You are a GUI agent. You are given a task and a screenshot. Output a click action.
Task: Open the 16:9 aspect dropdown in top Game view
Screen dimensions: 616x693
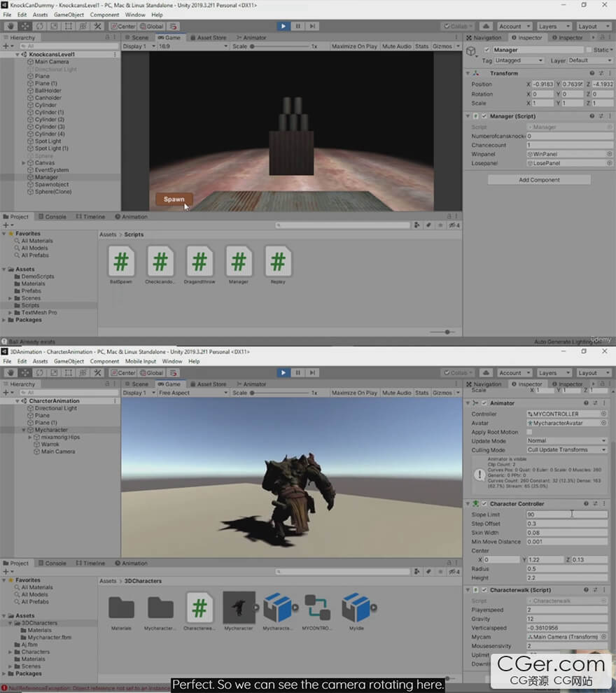pyautogui.click(x=192, y=46)
